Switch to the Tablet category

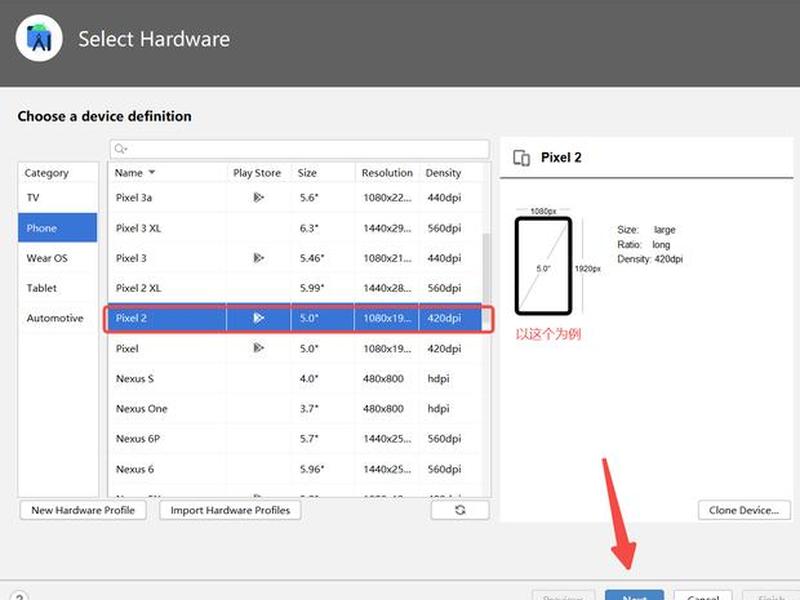[58, 288]
